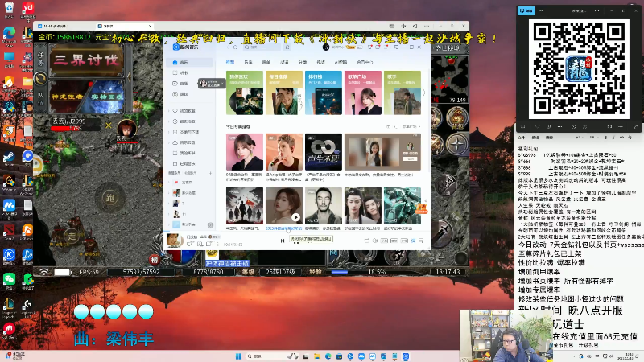Select the first tab of the game window
The height and width of the screenshot is (362, 644).
tap(64, 26)
